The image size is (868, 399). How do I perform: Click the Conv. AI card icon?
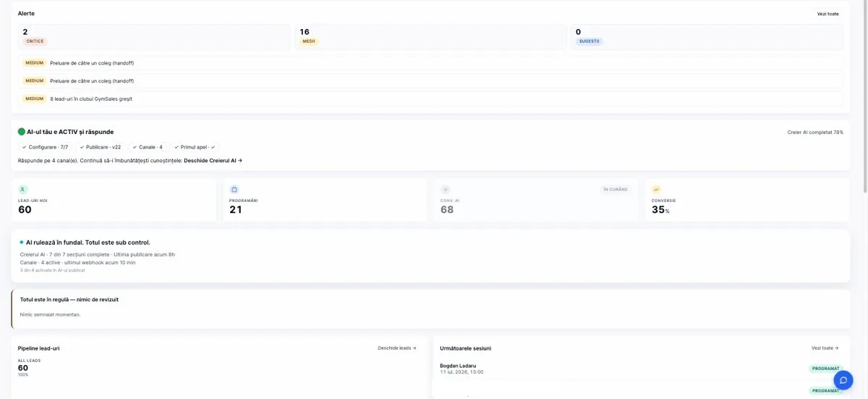pos(446,189)
